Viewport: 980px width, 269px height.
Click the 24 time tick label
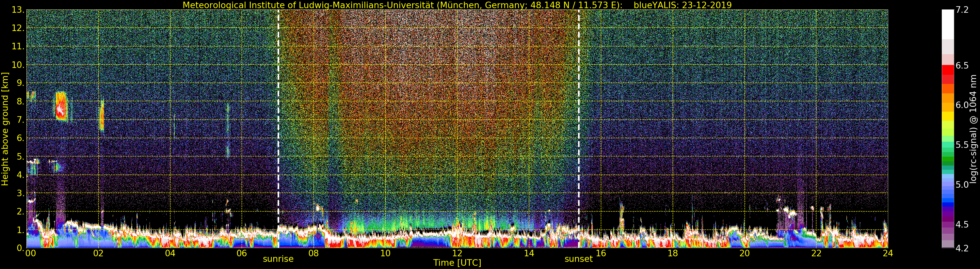coord(888,253)
